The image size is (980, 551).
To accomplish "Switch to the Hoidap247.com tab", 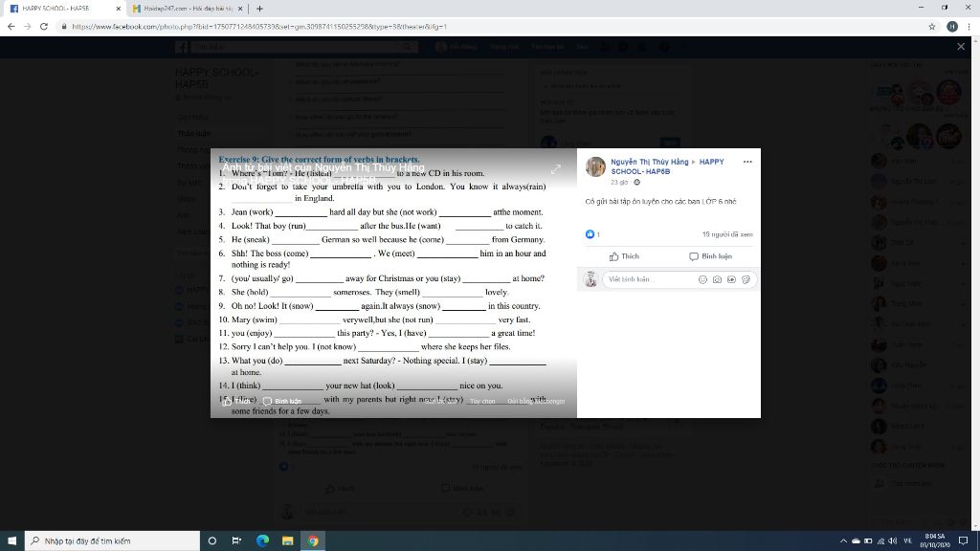I will [x=187, y=9].
